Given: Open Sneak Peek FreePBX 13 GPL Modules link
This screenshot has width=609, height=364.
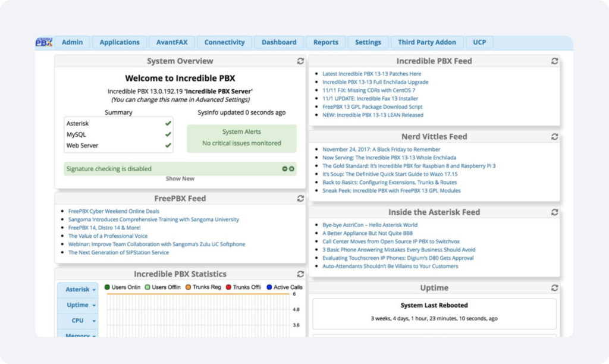Looking at the screenshot, I should click(391, 191).
